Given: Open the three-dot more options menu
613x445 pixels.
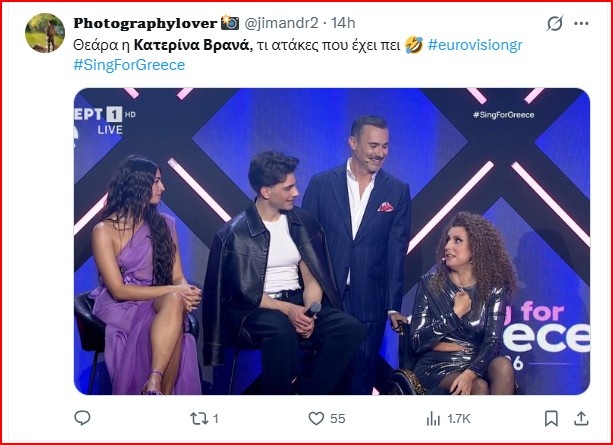Looking at the screenshot, I should click(580, 23).
